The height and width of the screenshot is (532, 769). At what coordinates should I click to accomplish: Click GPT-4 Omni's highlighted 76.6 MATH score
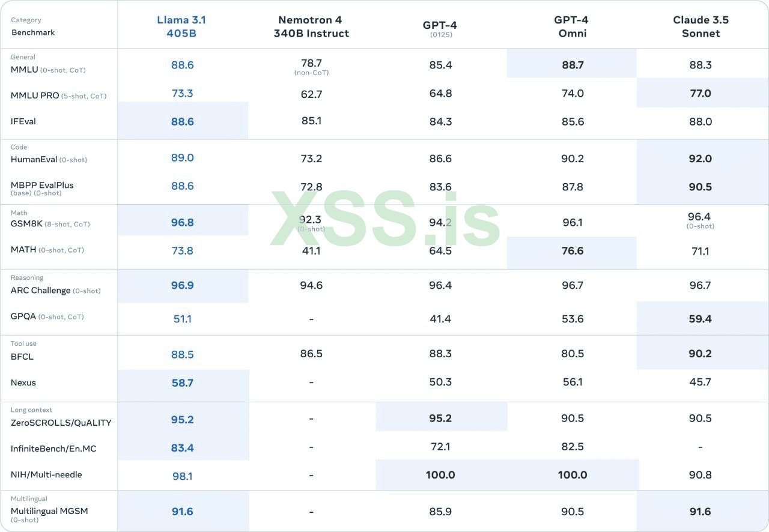pyautogui.click(x=572, y=251)
